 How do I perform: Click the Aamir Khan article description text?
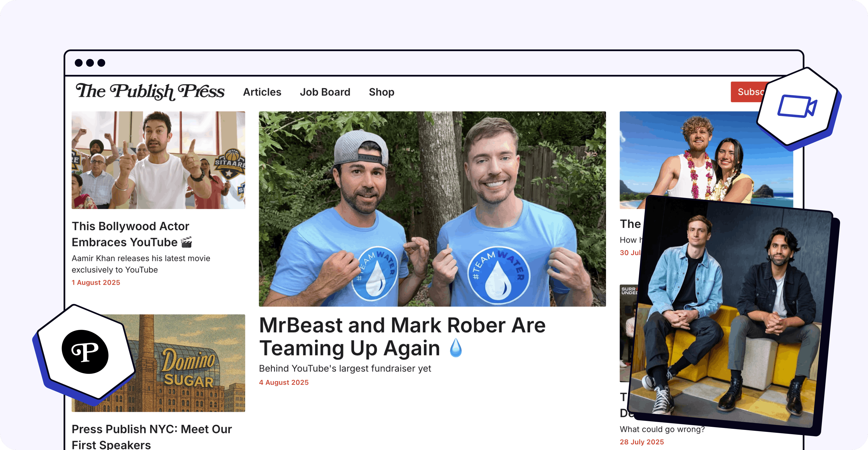[141, 264]
